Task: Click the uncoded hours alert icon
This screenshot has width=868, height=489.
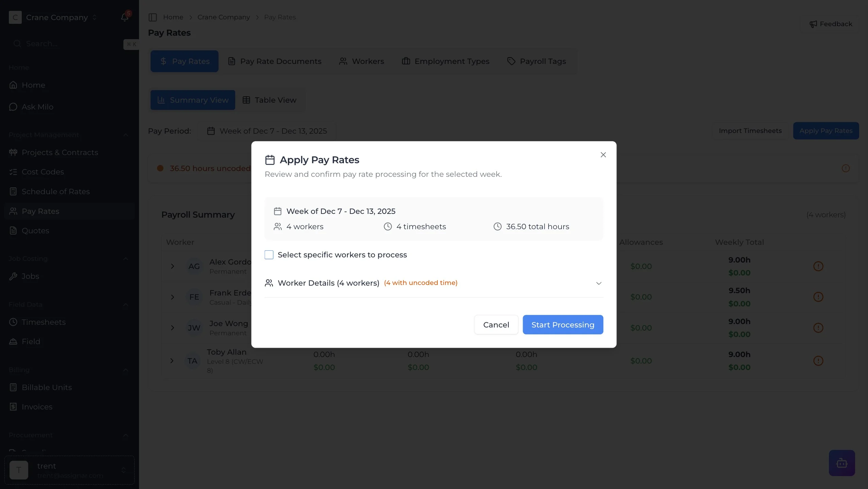Action: tap(846, 168)
